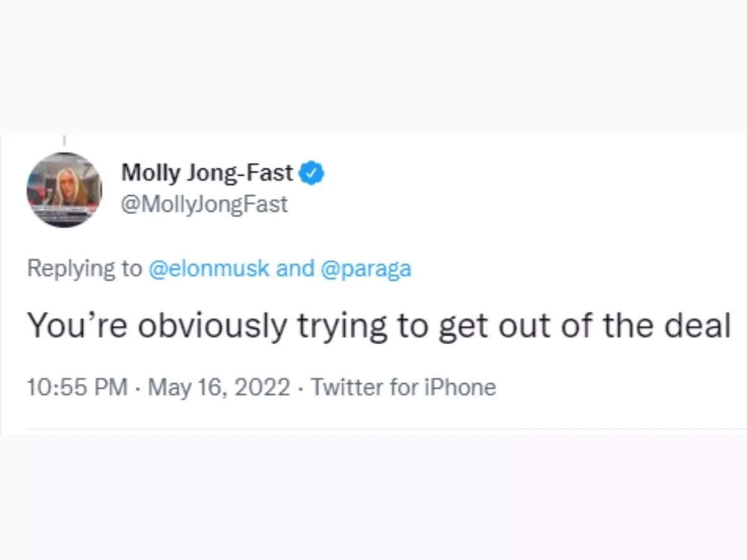
Task: Click the blank area below the tweet divider
Action: [x=374, y=498]
